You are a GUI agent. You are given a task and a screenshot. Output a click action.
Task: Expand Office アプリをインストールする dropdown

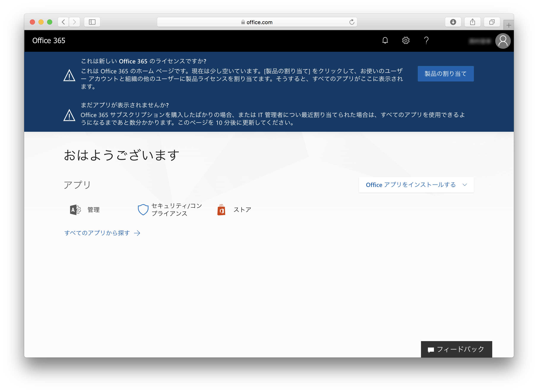[416, 185]
